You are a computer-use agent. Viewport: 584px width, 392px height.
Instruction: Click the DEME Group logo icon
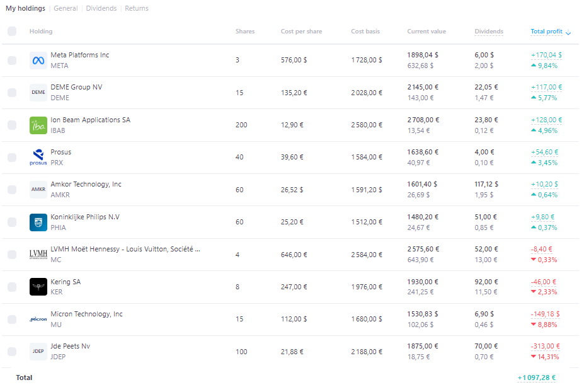[x=38, y=93]
